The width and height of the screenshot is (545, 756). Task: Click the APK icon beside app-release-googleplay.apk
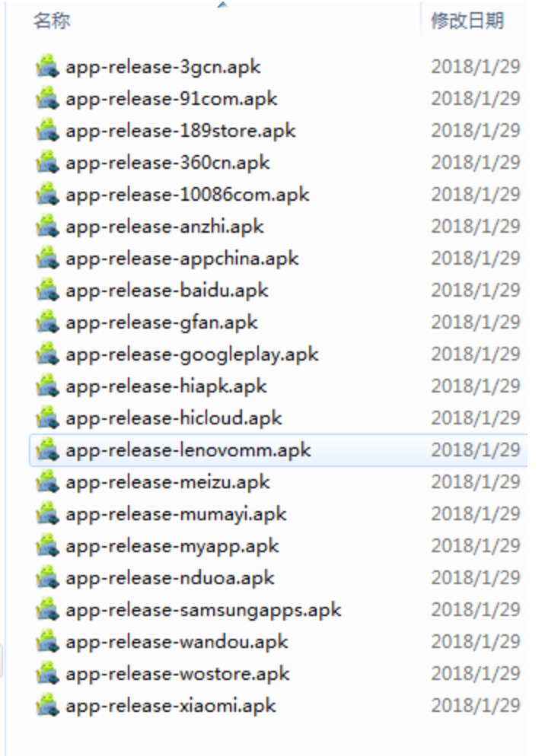(x=47, y=354)
